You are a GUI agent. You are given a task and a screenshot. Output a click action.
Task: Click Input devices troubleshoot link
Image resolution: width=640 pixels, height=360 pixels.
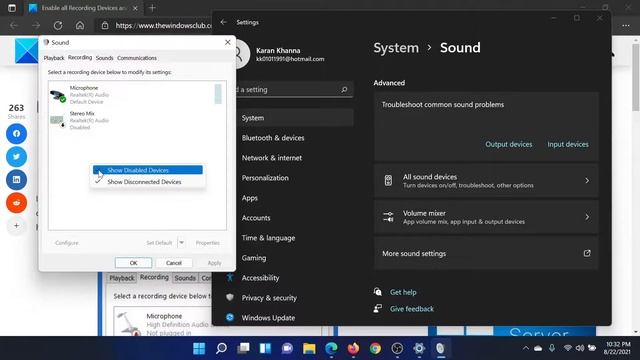[x=568, y=144]
